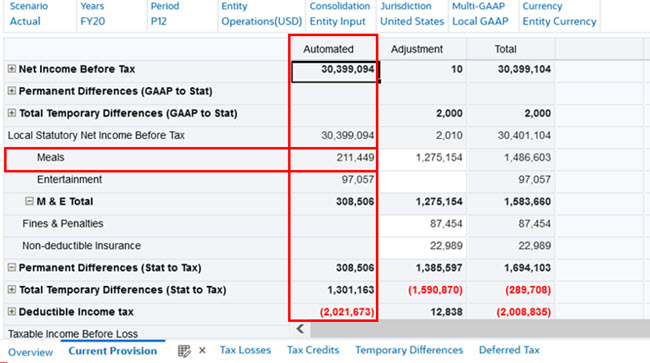Click the Fines & Penalties row label
Viewport: 650px width, 363px height.
63,224
